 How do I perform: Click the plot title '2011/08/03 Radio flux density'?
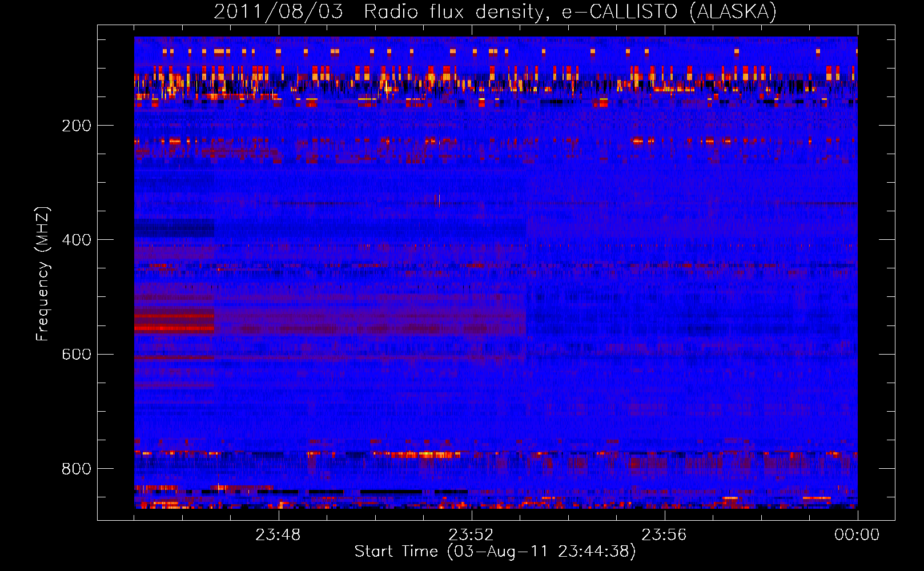point(495,11)
